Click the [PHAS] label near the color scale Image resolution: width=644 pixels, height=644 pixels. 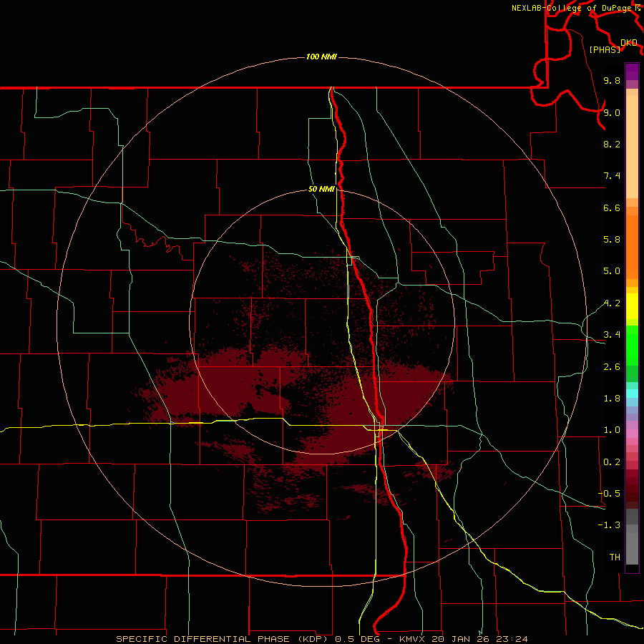[x=605, y=49]
